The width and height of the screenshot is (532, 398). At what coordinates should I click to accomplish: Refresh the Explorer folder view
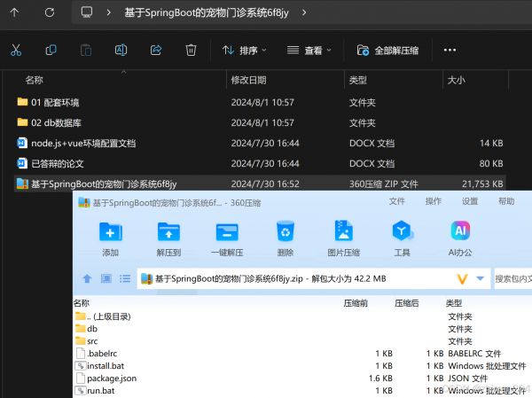click(50, 13)
